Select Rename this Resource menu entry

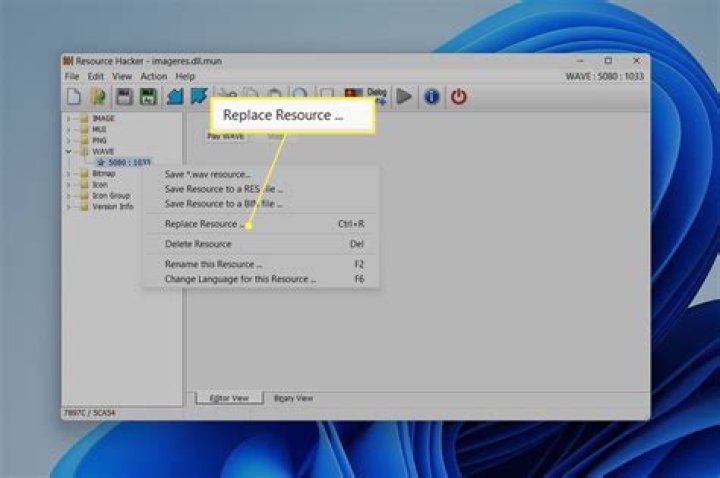pos(213,265)
